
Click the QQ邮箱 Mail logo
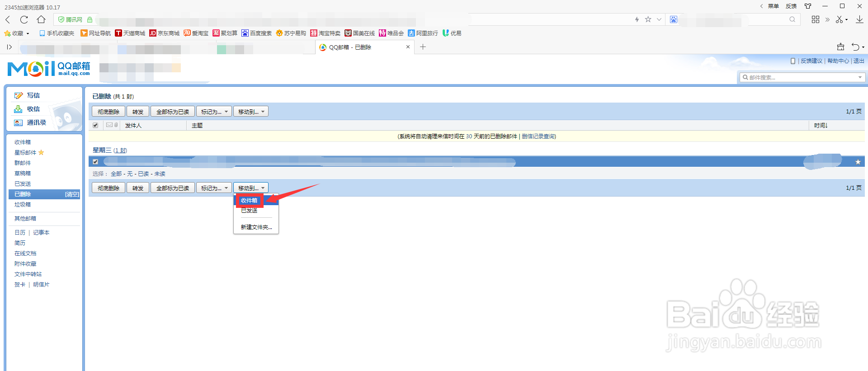click(x=49, y=69)
